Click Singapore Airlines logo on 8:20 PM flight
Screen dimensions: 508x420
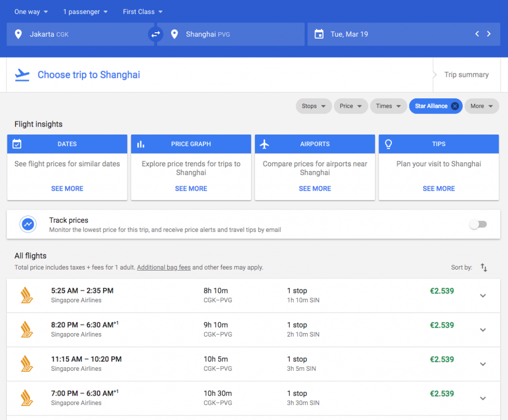[x=27, y=330]
